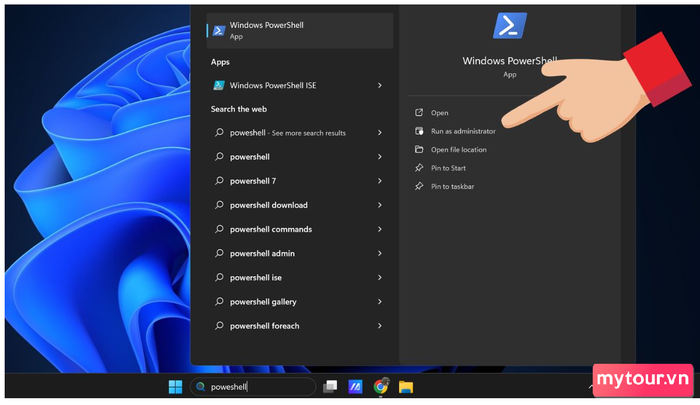Click the Run as administrator shield icon

419,131
